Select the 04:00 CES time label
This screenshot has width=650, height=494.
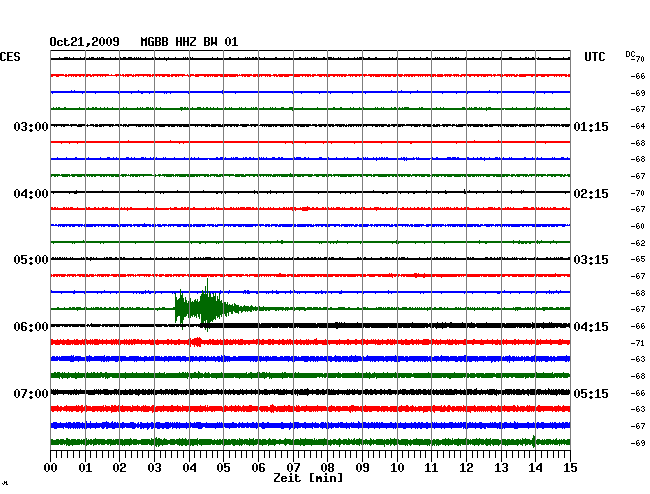(31, 194)
